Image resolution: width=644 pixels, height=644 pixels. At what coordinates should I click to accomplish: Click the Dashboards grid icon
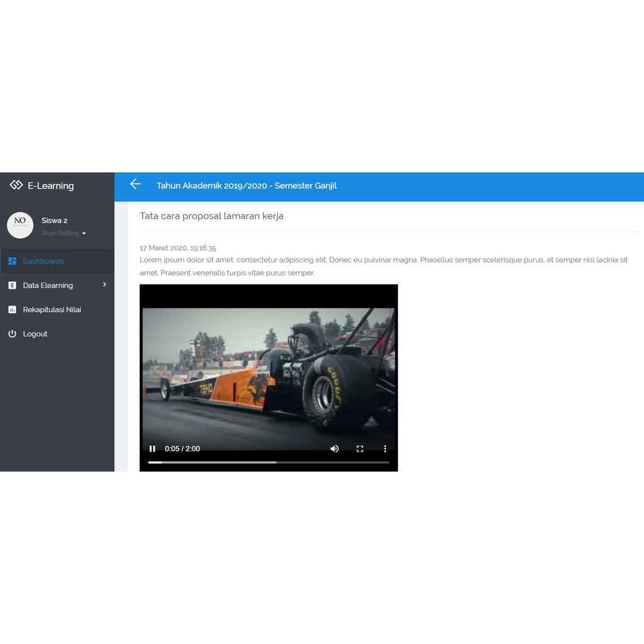coord(12,261)
